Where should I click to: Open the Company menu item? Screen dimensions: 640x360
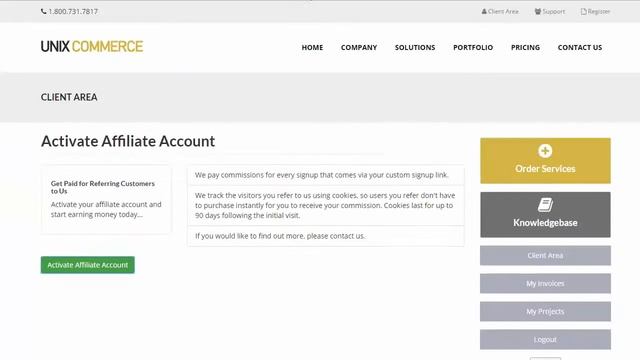point(359,47)
